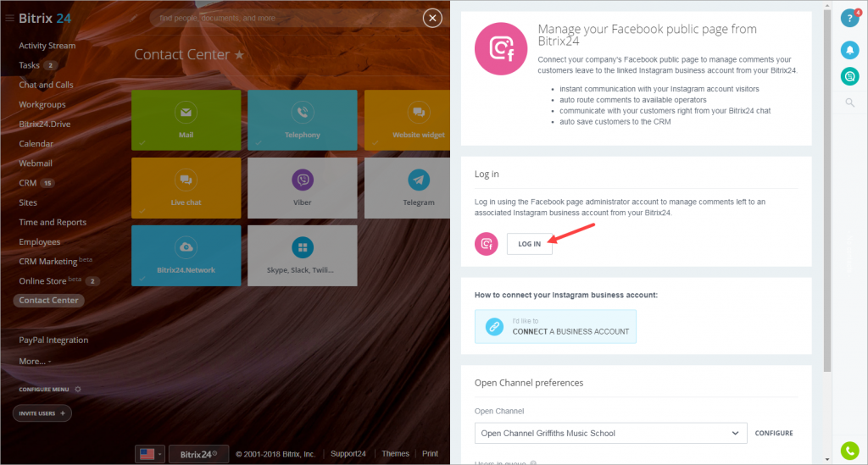
Task: Select Contact Center in sidebar
Action: [48, 300]
